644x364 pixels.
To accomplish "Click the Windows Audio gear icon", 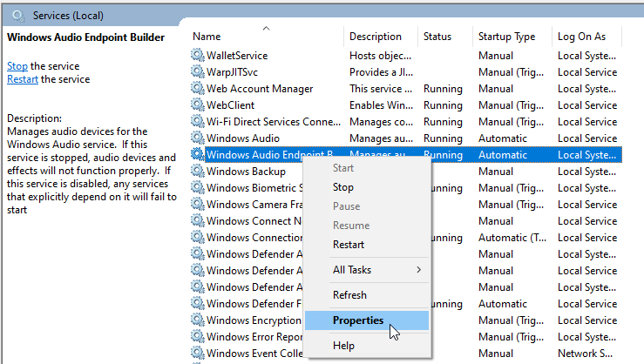I will point(198,138).
